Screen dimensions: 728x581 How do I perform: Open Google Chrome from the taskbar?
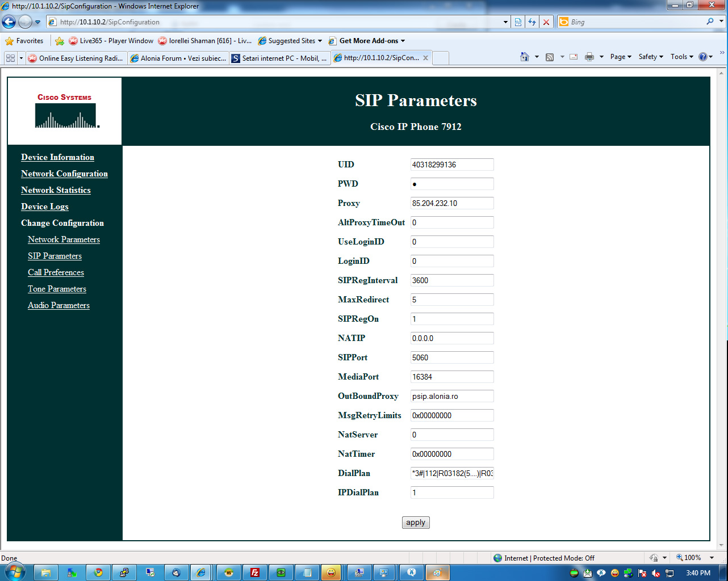98,572
